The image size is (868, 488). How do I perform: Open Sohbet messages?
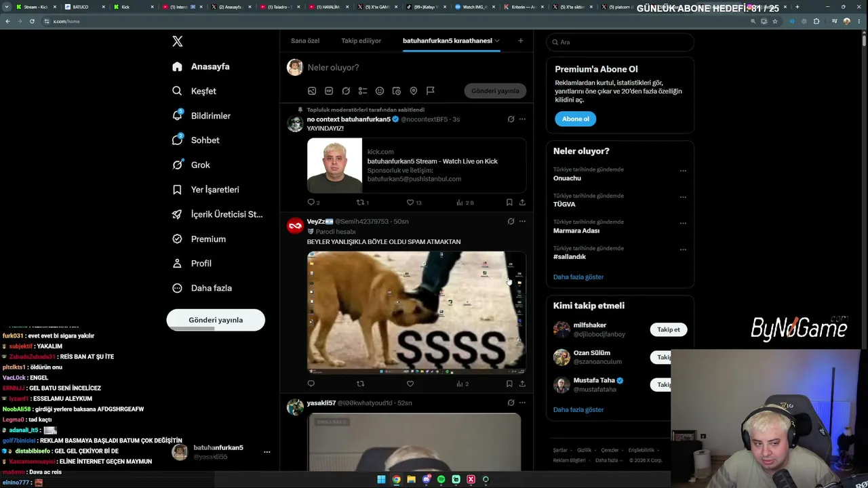[x=195, y=140]
